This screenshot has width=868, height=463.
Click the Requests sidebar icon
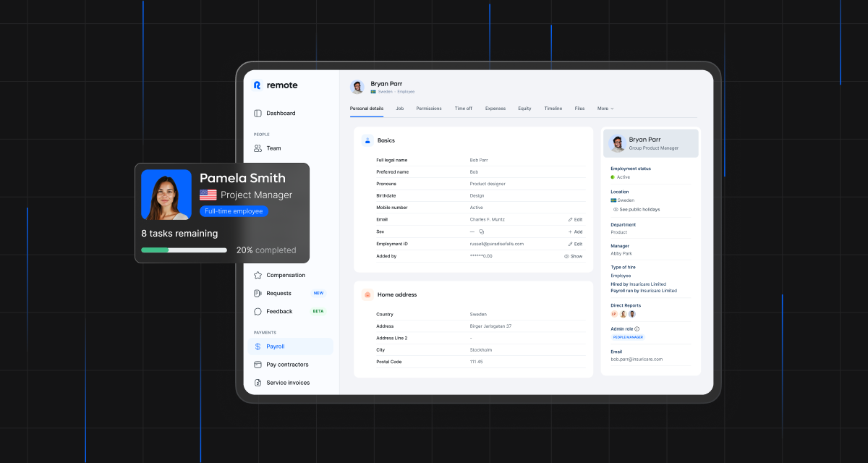258,294
